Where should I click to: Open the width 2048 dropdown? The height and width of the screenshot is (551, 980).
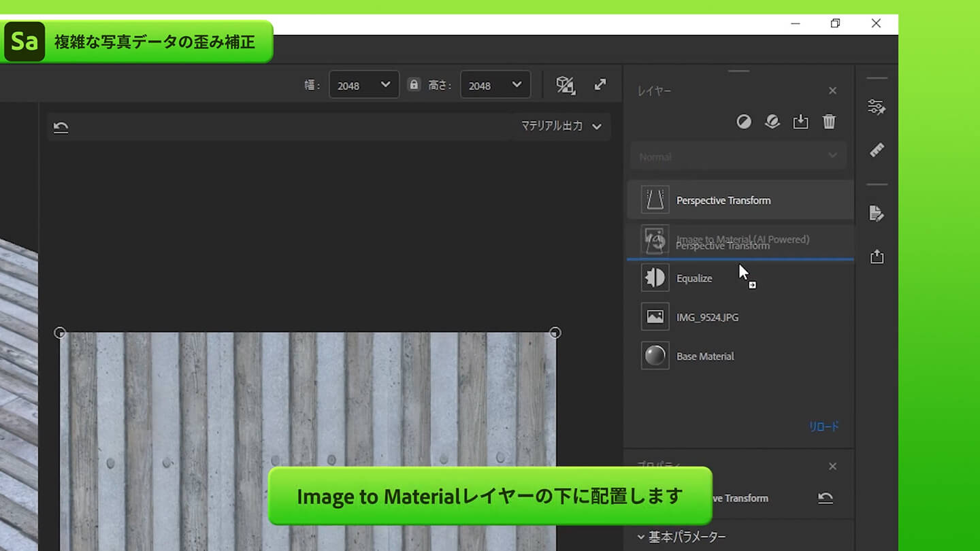364,85
